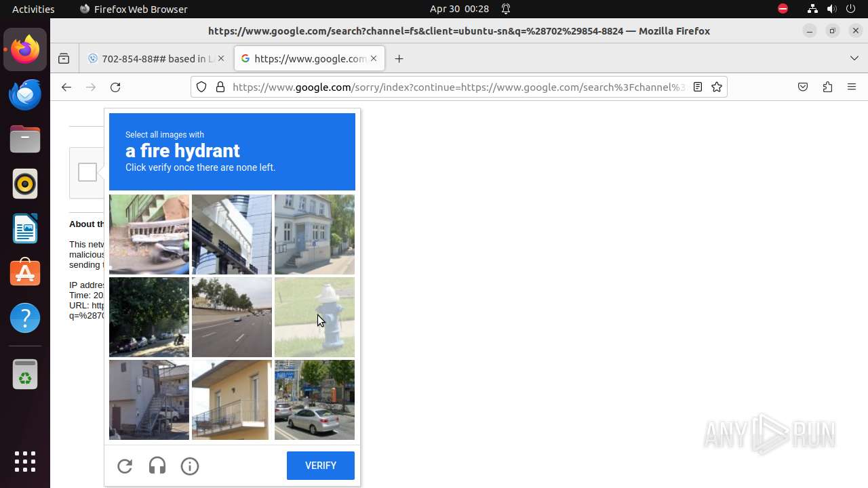Screen dimensions: 868x488
Task: Select the blurry stairs with green tile
Action: [149, 235]
